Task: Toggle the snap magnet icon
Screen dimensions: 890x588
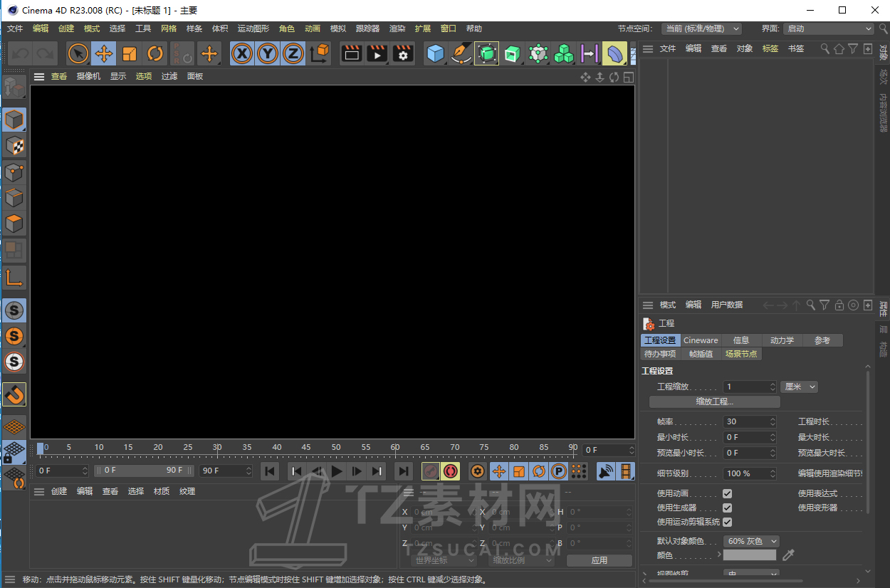Action: point(14,394)
